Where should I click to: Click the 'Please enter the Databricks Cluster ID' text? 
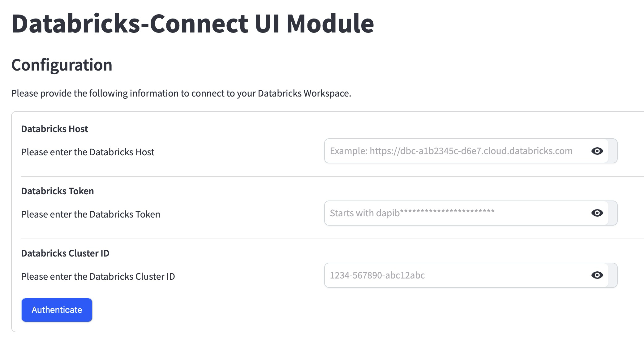98,276
